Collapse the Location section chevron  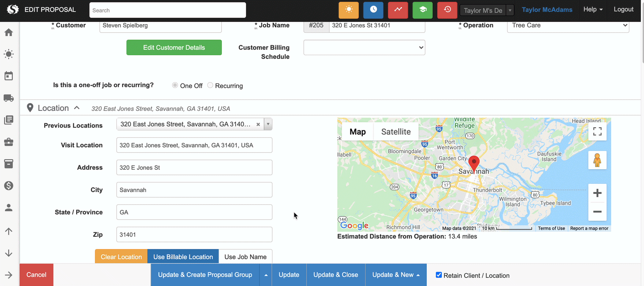(x=77, y=108)
